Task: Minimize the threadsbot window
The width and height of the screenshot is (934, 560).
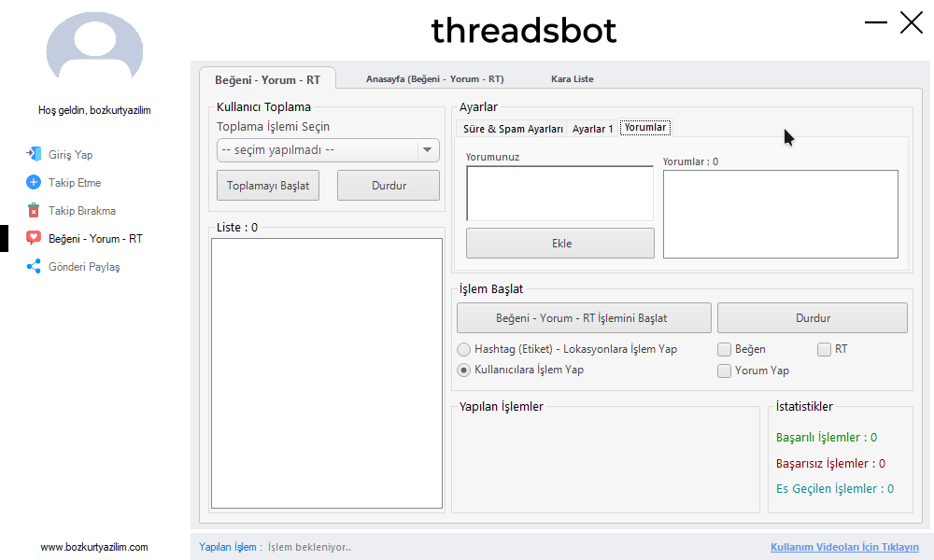Action: [876, 22]
